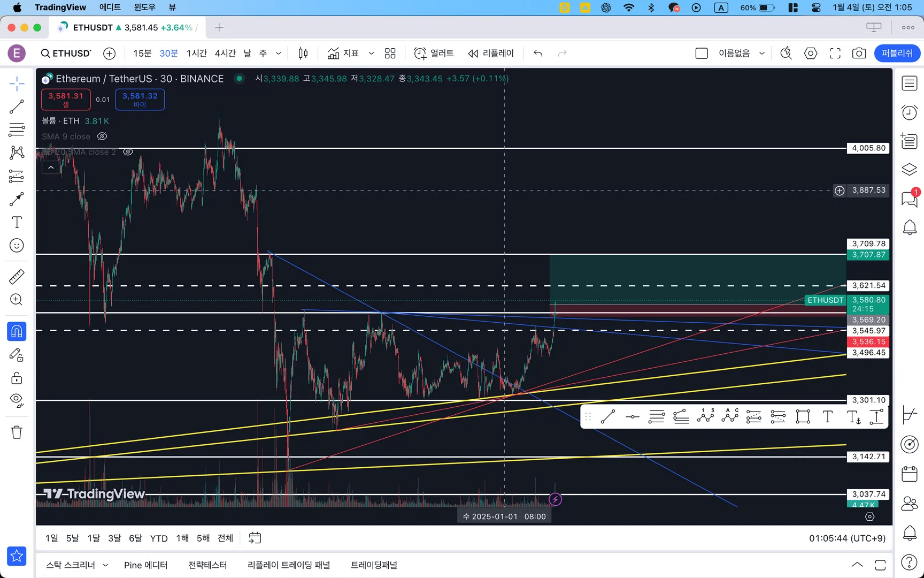Open chats with the unread badge
The width and height of the screenshot is (924, 578).
point(909,199)
